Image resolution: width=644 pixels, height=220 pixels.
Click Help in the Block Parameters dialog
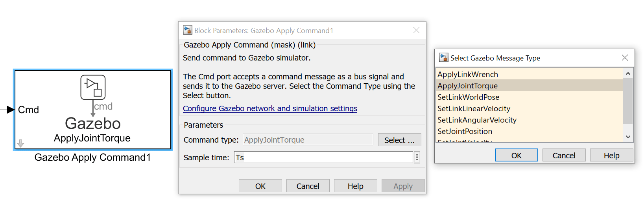coord(355,186)
